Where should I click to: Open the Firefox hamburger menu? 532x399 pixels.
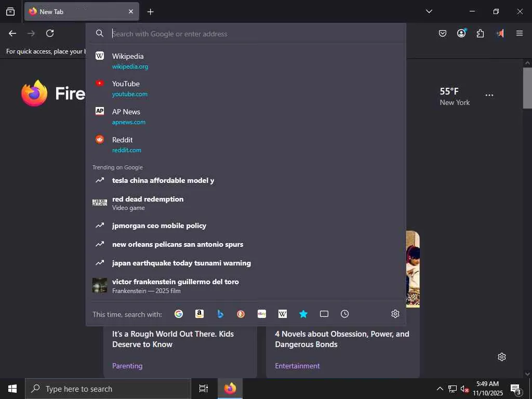[519, 33]
